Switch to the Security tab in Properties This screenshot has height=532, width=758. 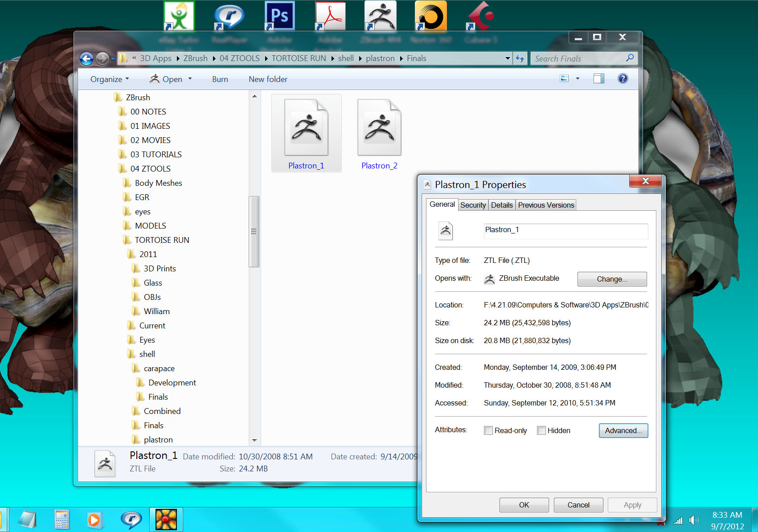(473, 205)
